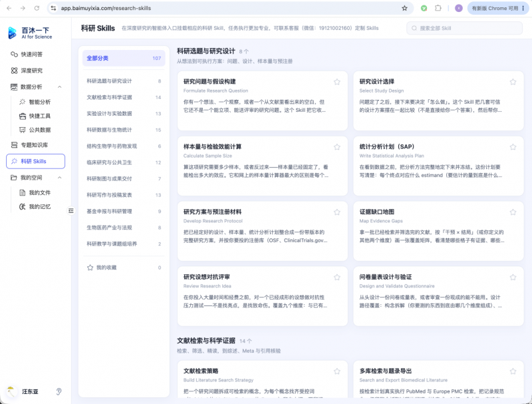Open the 研究设想对抗评审 card title

tap(207, 277)
